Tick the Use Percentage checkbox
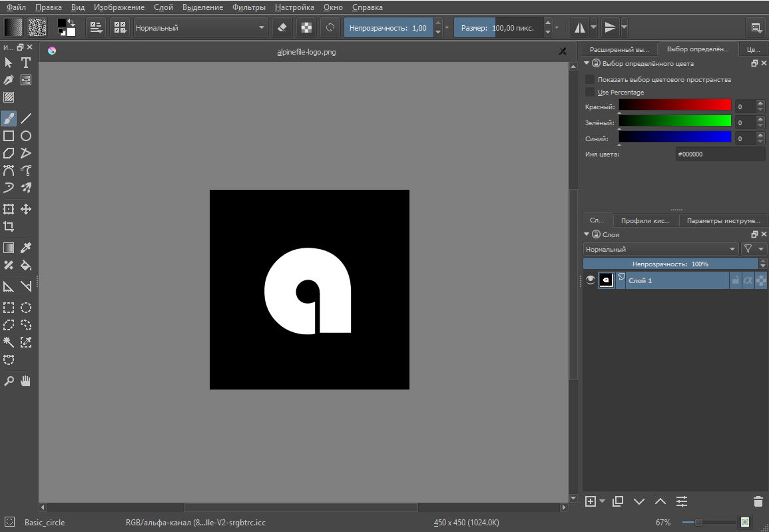 coord(590,92)
